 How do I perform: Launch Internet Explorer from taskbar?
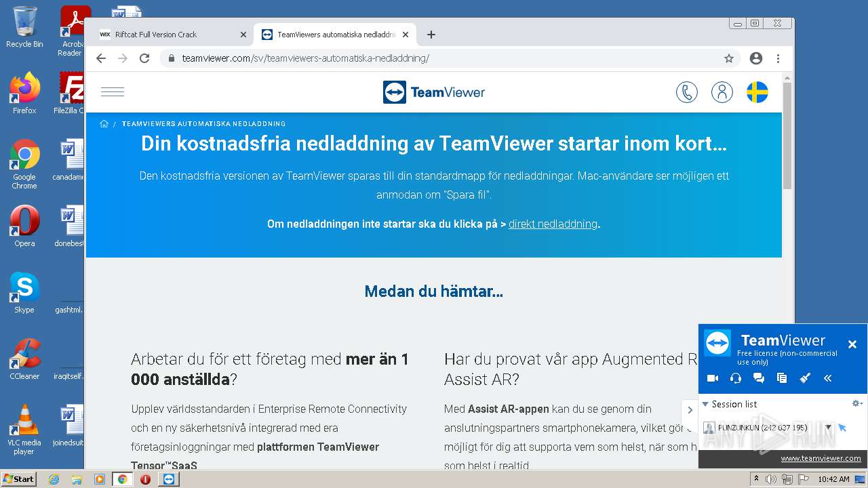click(54, 479)
